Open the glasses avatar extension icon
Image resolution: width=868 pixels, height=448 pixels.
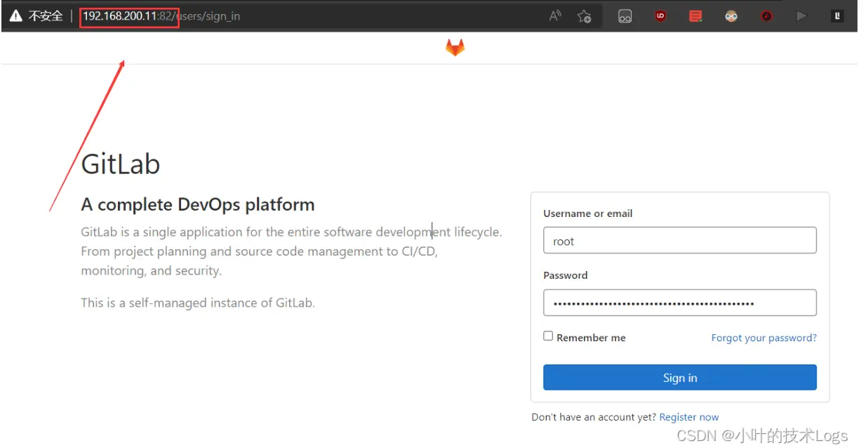[731, 16]
